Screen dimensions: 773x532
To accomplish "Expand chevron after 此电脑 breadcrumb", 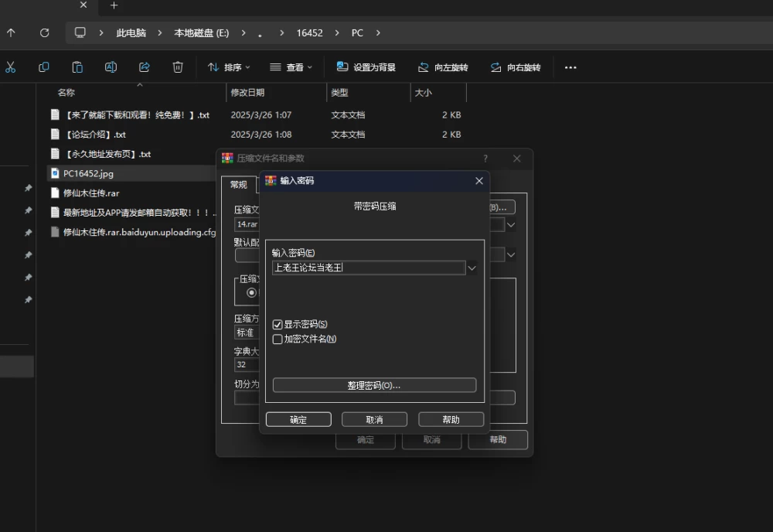I will pyautogui.click(x=160, y=33).
